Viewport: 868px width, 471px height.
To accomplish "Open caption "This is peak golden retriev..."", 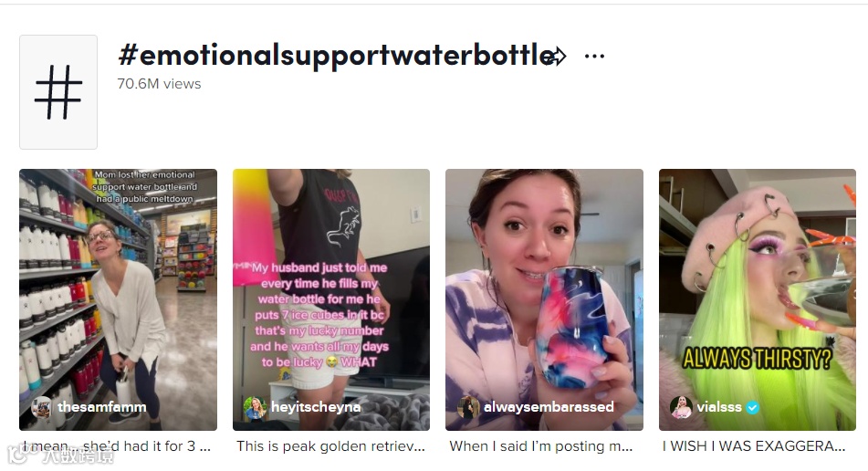I will point(330,446).
